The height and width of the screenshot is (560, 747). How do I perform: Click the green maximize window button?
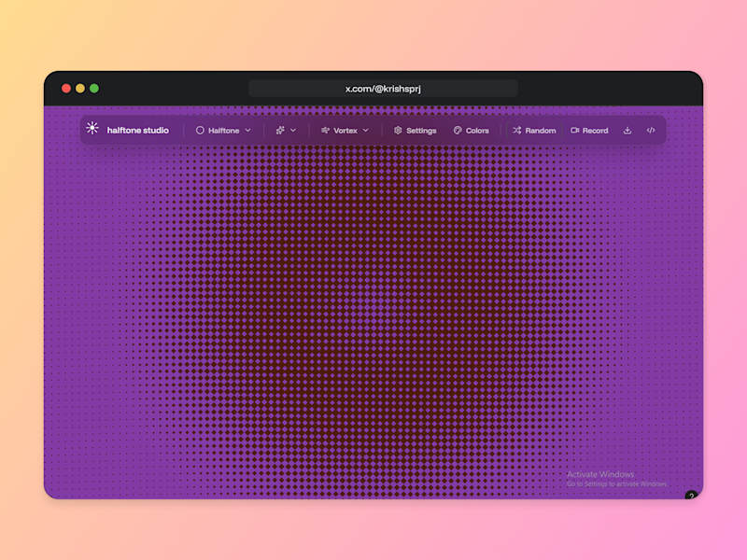tap(94, 89)
